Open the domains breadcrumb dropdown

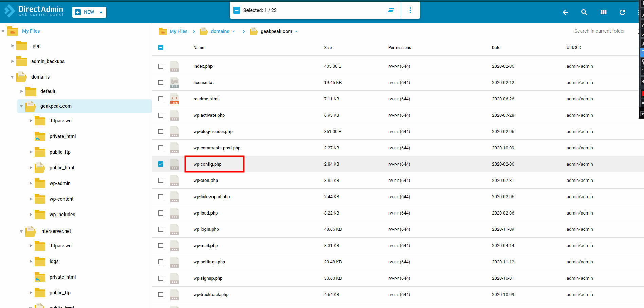234,31
